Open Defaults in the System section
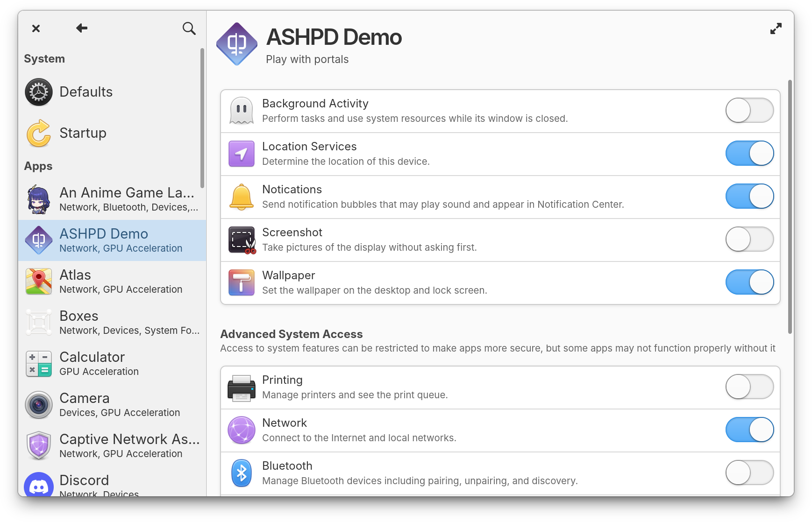Viewport: 812px width, 522px height. [x=112, y=92]
